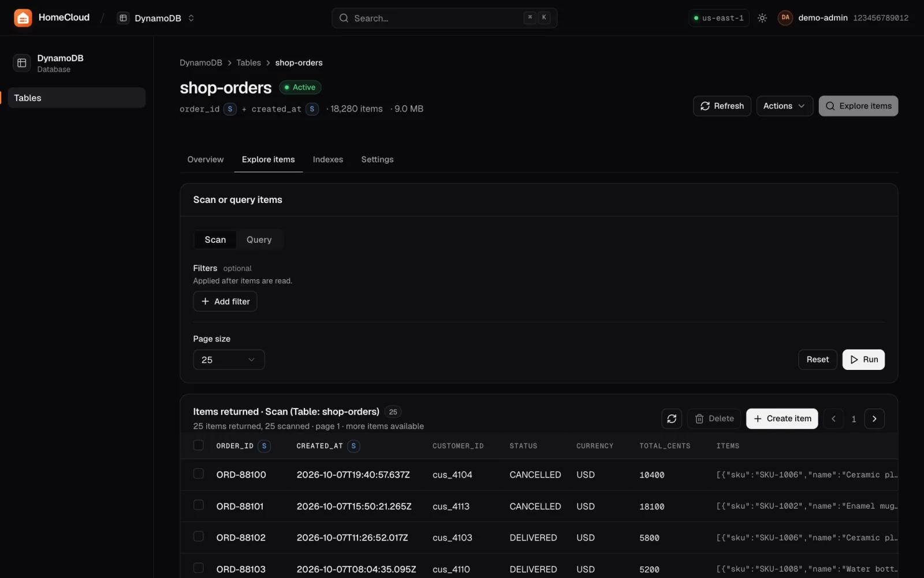Select the ORD-88103 row checkbox
Screen dimensions: 924x578
[x=199, y=568]
